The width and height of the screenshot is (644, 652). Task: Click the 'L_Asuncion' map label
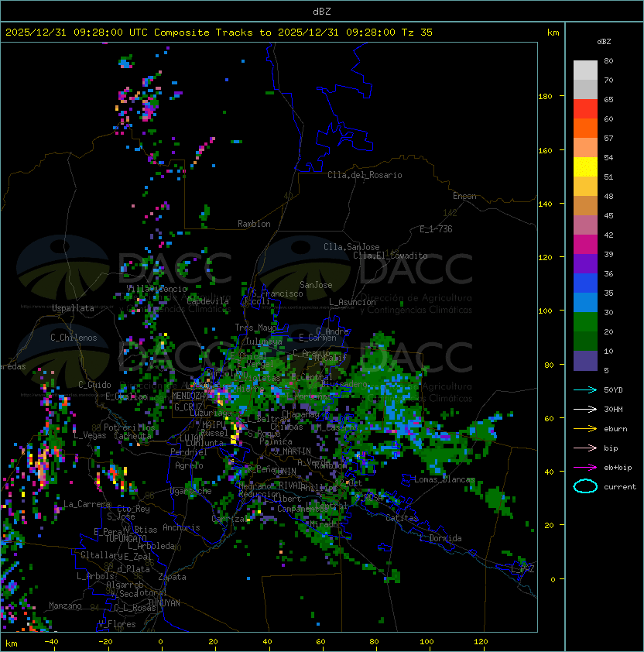pyautogui.click(x=352, y=302)
